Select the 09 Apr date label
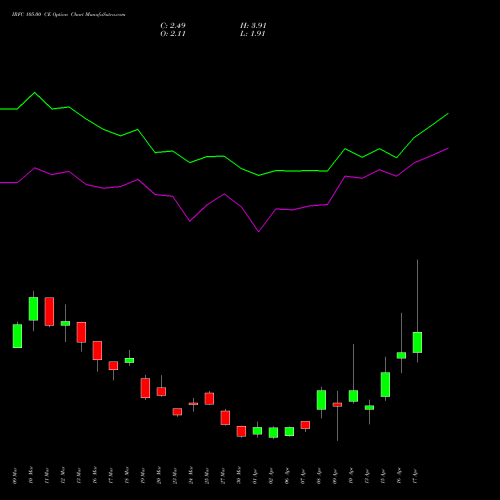The image size is (500, 500). (335, 476)
